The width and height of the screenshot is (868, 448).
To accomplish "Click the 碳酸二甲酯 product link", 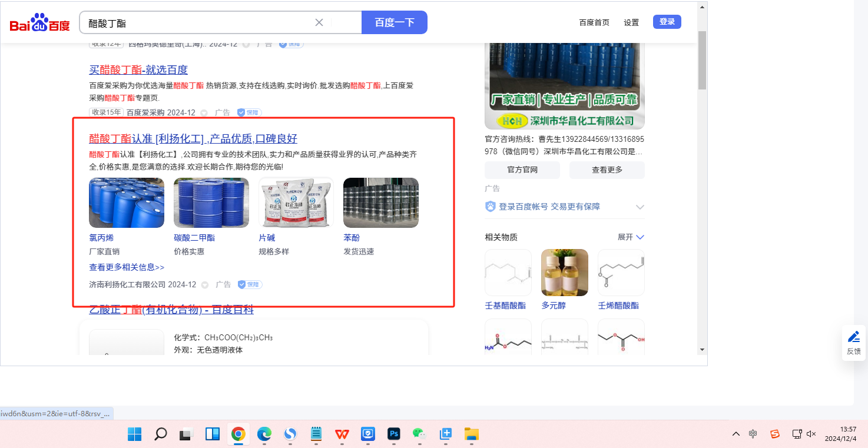I will (194, 238).
